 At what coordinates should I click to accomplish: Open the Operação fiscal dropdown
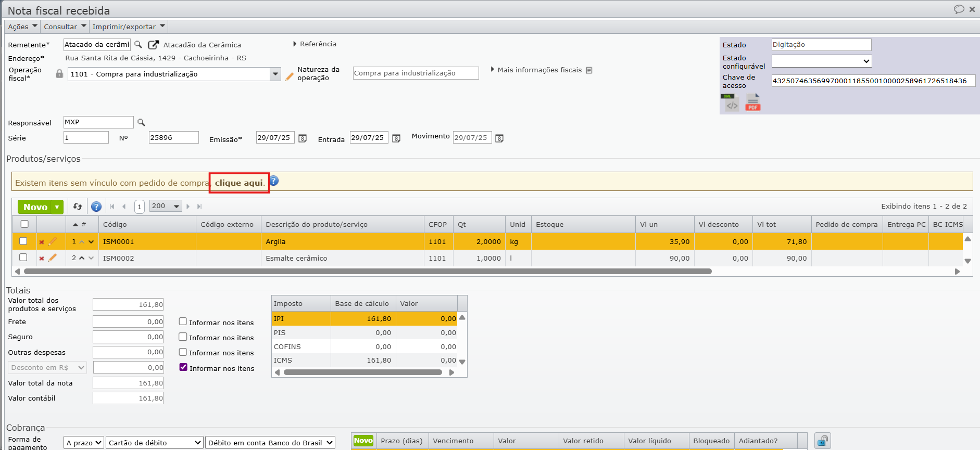coord(275,74)
